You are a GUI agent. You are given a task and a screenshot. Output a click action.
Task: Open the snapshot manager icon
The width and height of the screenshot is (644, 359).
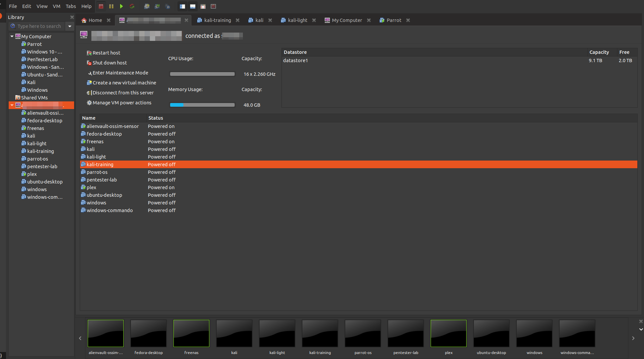167,6
